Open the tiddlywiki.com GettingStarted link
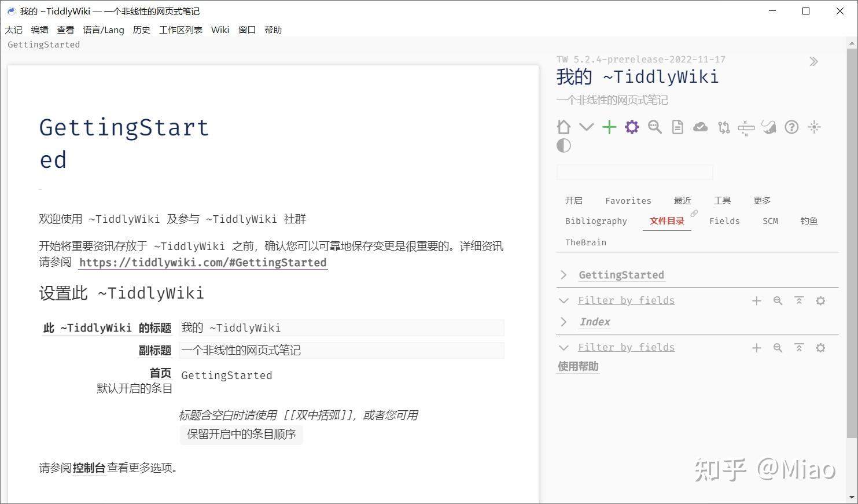Screen dimensions: 858x504 pyautogui.click(x=203, y=262)
